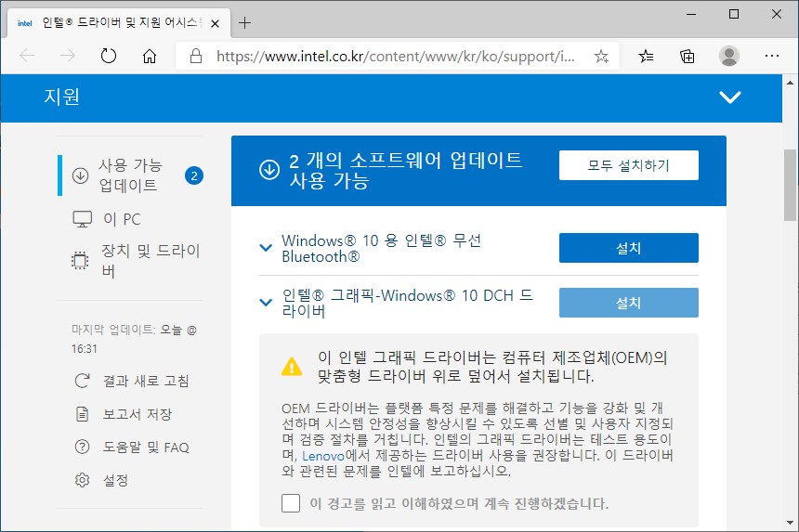799x532 pixels.
Task: Click the gear icon next to 설정
Action: [x=82, y=480]
